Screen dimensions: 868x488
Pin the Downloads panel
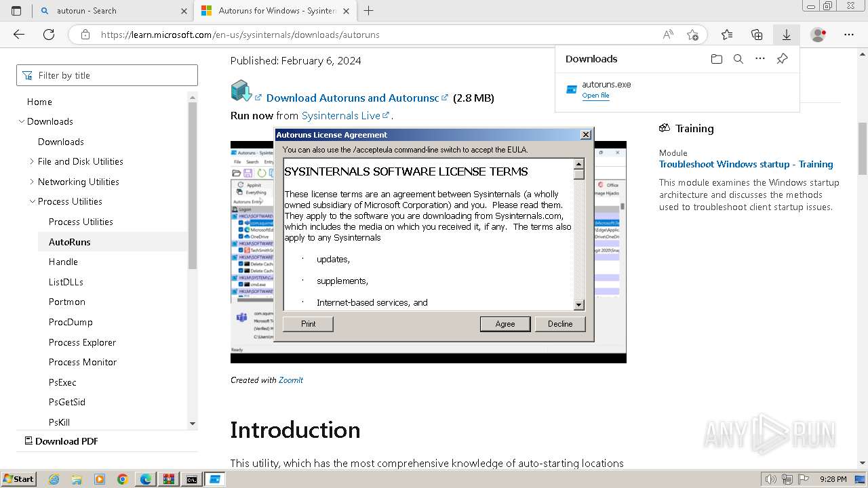[x=782, y=59]
